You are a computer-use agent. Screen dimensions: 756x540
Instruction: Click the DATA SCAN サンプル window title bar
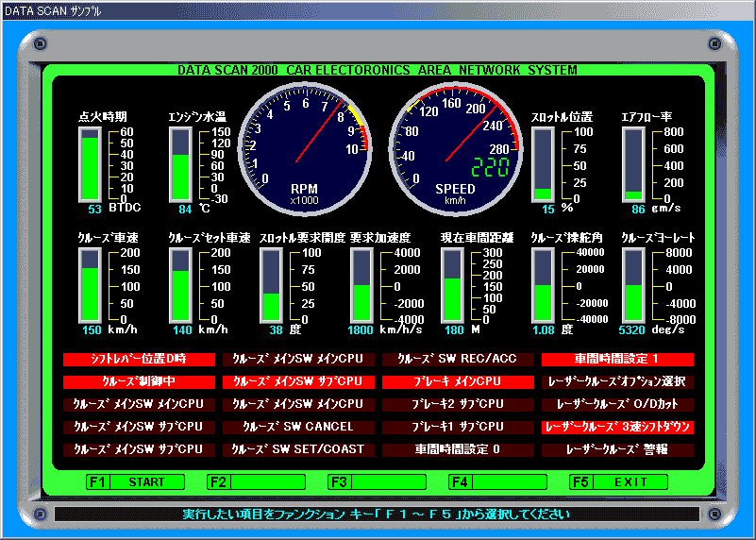[378, 10]
